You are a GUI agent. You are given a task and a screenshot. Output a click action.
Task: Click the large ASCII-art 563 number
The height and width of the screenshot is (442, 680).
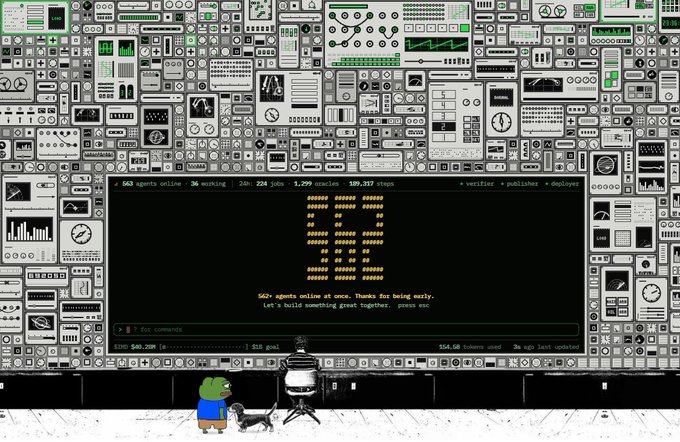[x=345, y=238]
